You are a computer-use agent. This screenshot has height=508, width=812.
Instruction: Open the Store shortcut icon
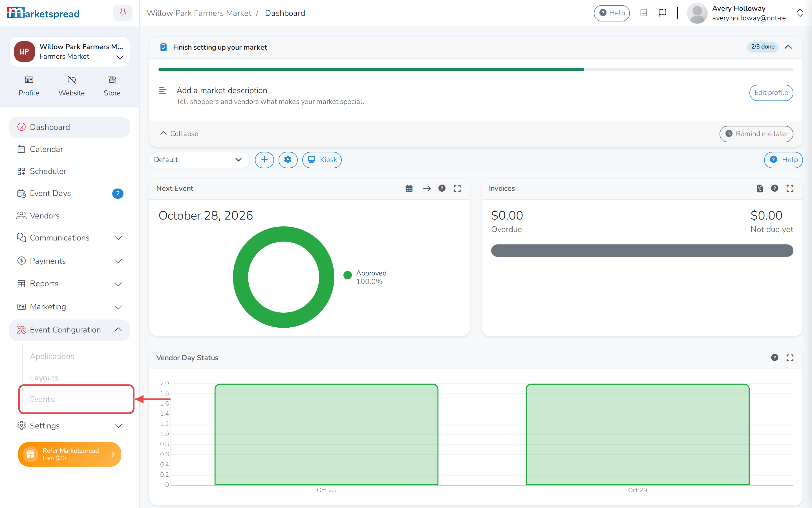[x=112, y=86]
